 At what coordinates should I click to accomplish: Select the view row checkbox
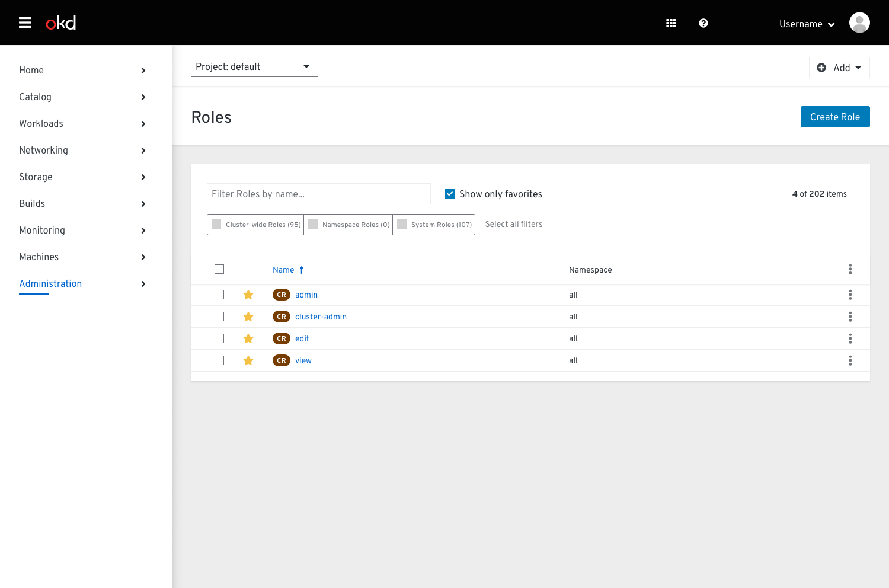point(219,360)
